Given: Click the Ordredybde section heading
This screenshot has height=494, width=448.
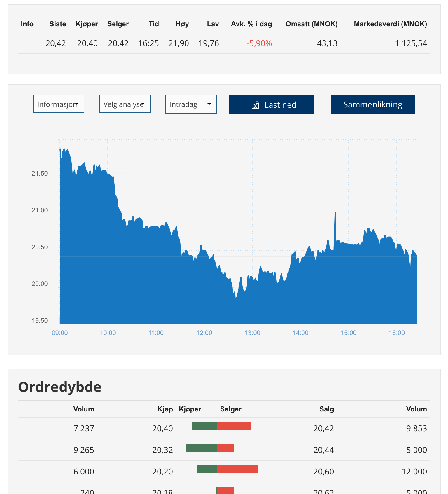Looking at the screenshot, I should [x=60, y=387].
